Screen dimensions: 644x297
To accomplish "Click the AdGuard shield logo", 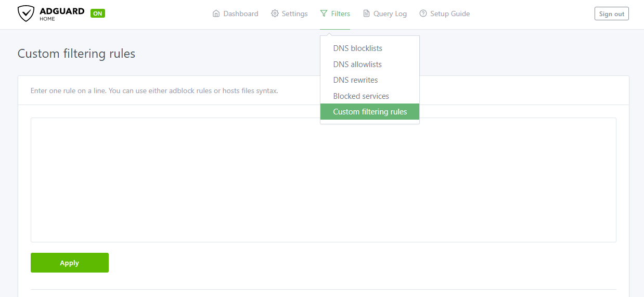I will pyautogui.click(x=26, y=14).
